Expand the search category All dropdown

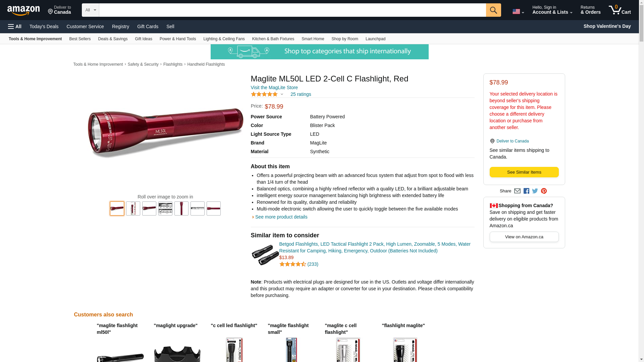91,10
